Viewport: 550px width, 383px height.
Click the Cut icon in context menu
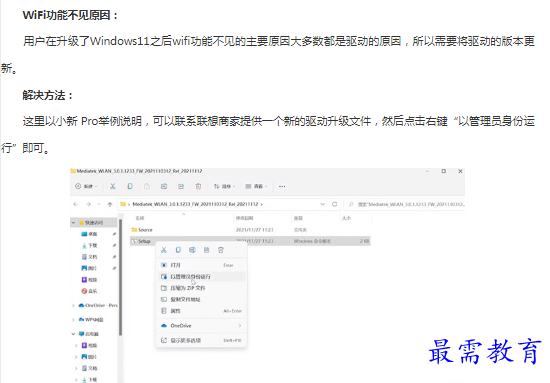[x=163, y=250]
